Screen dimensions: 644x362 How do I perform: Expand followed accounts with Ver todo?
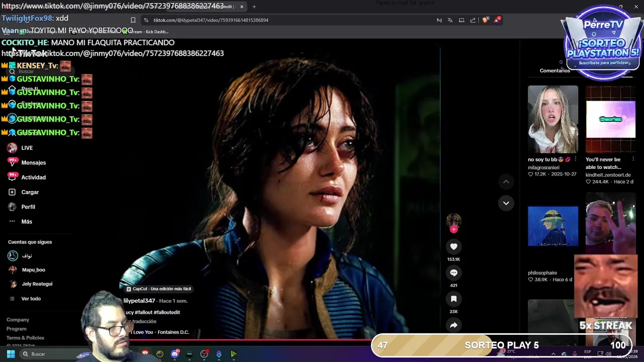[31, 299]
